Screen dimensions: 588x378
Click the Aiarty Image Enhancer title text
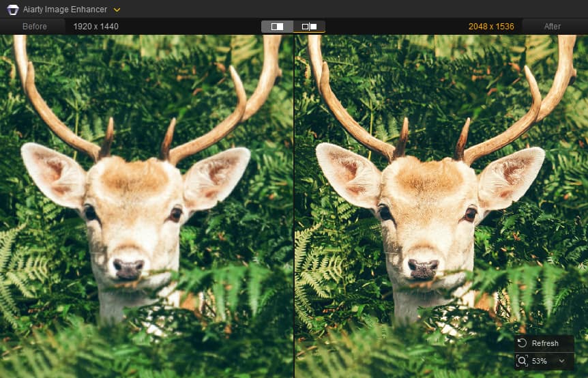pyautogui.click(x=65, y=10)
